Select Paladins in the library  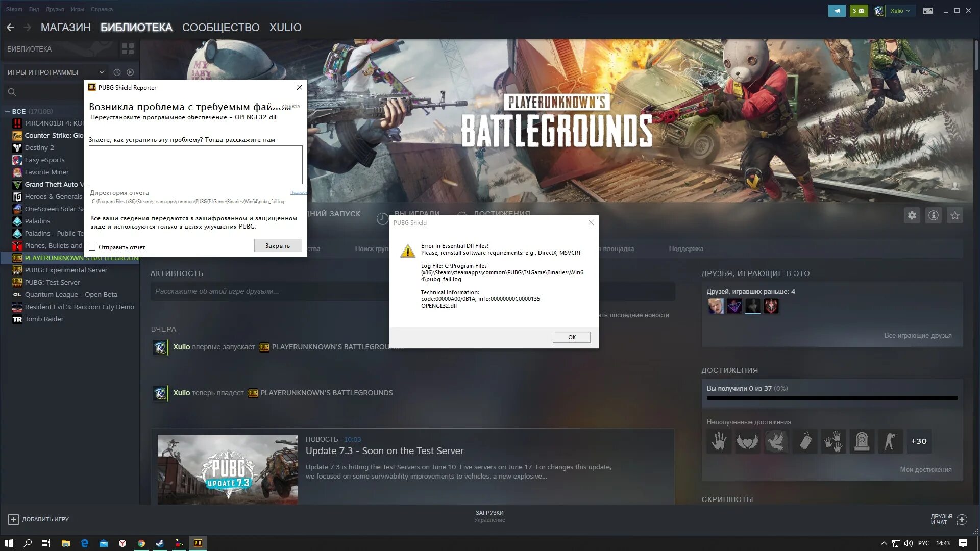coord(37,221)
